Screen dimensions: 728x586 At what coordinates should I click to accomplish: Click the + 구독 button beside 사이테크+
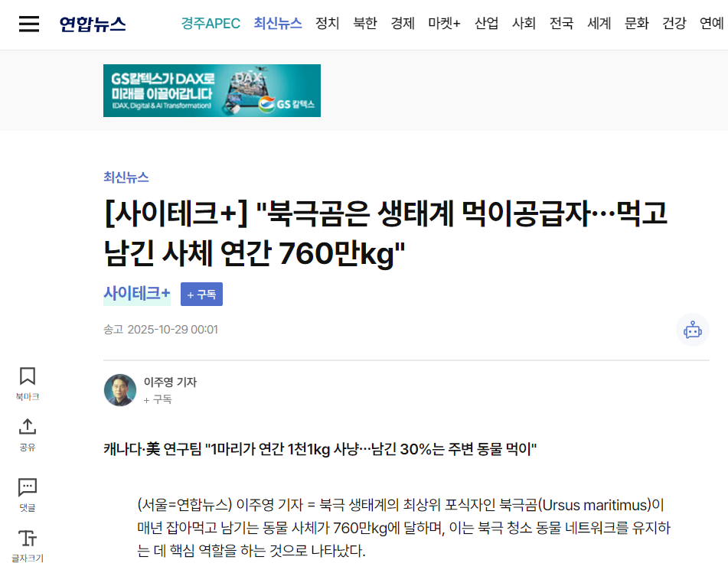201,295
